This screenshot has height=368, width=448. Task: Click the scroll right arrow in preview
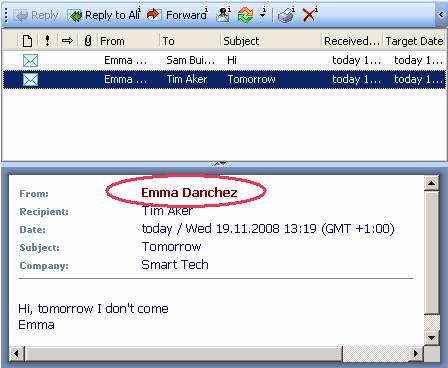click(x=416, y=353)
